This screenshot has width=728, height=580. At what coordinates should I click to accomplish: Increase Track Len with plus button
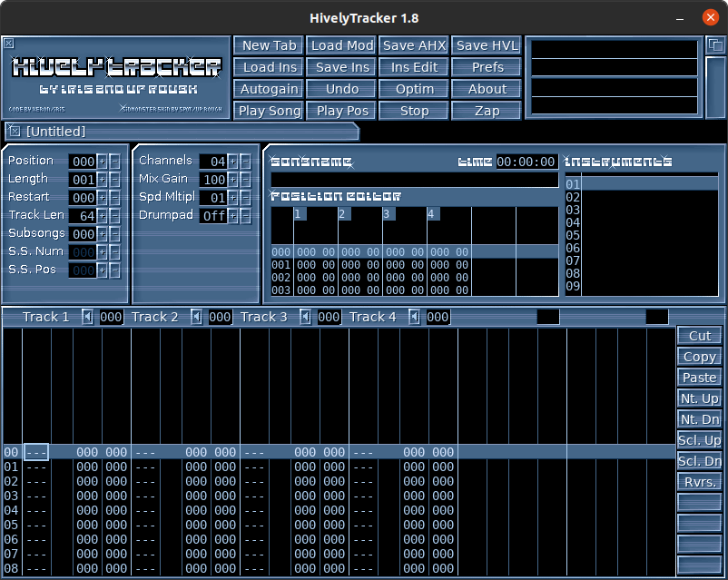click(x=103, y=216)
